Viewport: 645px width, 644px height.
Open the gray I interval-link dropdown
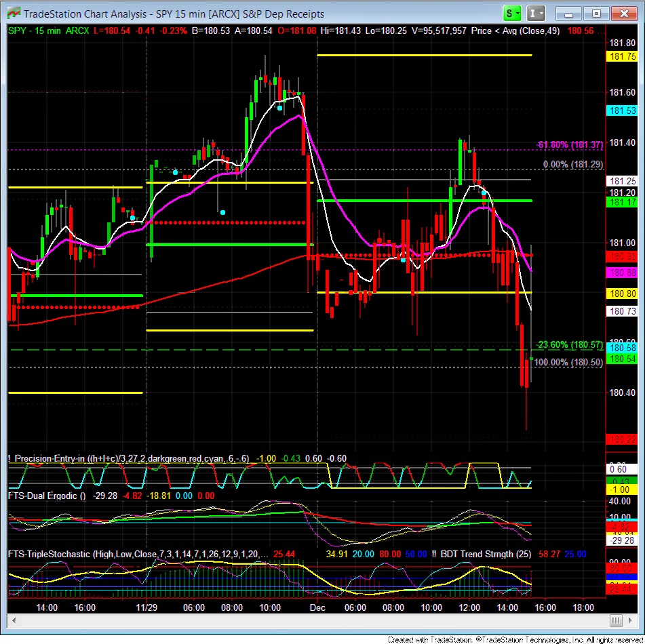coord(536,14)
